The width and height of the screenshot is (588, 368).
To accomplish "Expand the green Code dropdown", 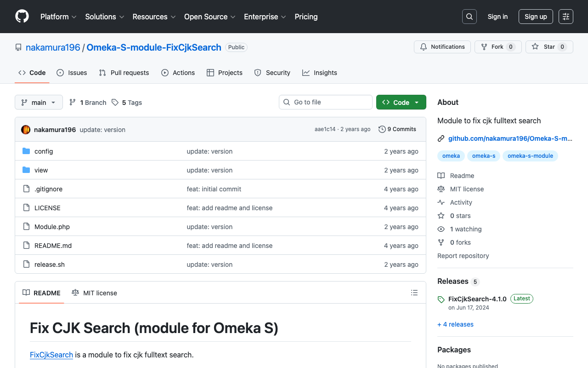I will pos(401,102).
